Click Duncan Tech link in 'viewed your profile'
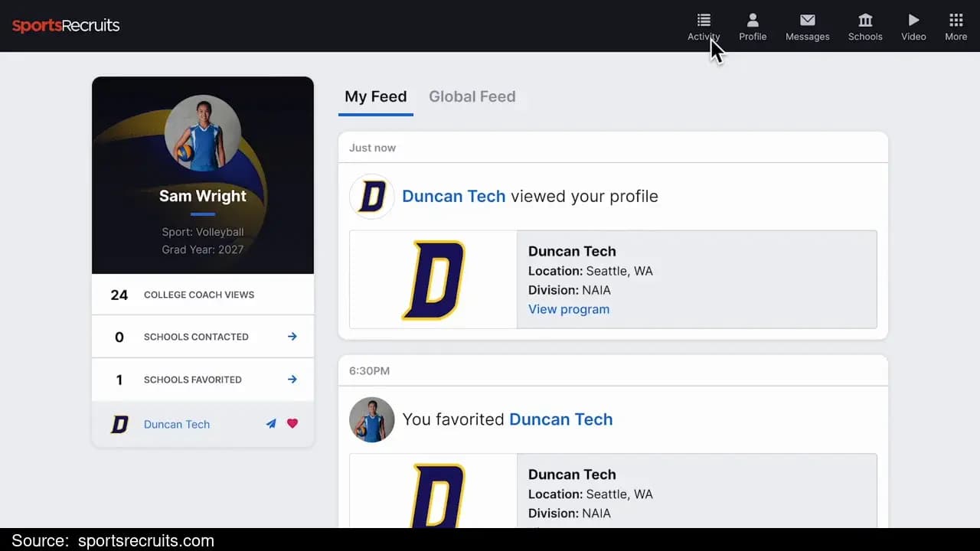This screenshot has height=551, width=980. (454, 197)
